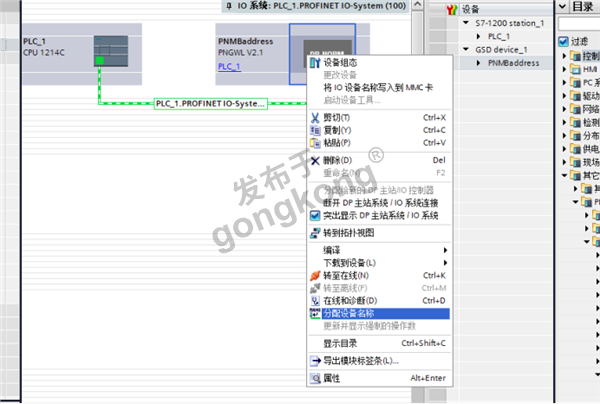This screenshot has width=600, height=404.
Task: Select the 网络 folder icon in catalog
Action: 575,109
